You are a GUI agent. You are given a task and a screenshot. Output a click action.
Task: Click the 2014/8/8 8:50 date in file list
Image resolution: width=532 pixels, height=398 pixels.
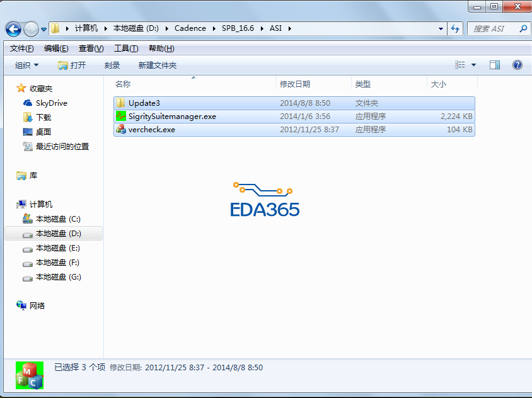coord(305,103)
